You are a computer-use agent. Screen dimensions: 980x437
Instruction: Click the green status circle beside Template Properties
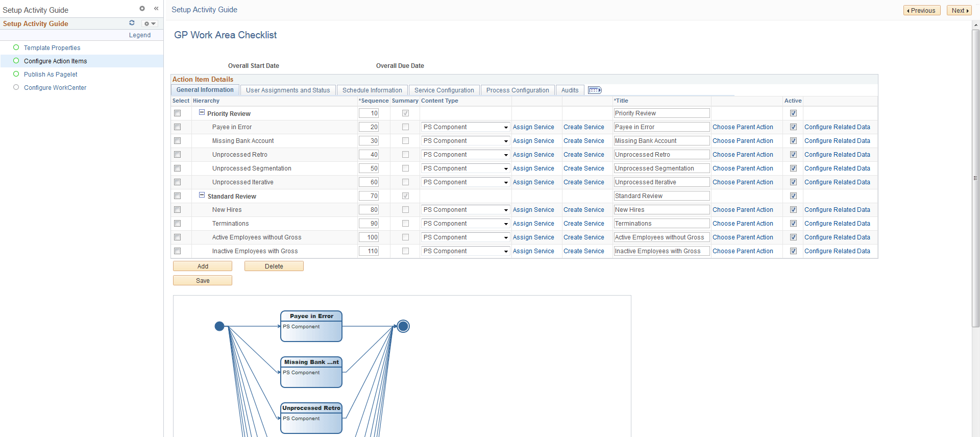click(x=16, y=47)
